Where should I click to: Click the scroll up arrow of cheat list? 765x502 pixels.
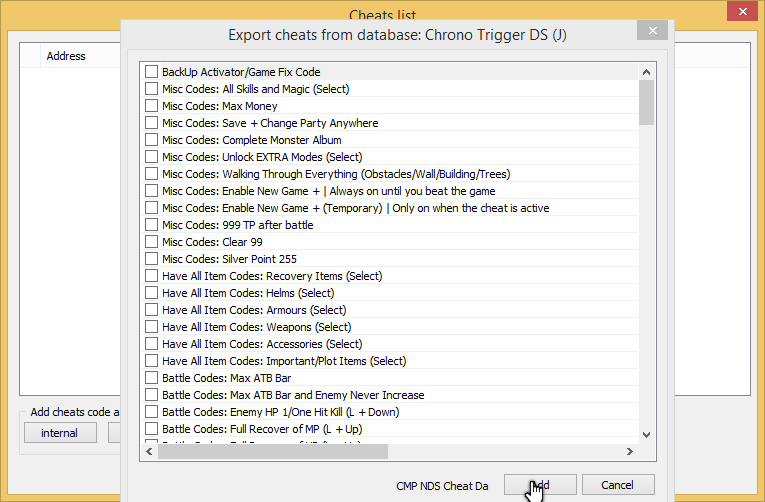tap(646, 72)
